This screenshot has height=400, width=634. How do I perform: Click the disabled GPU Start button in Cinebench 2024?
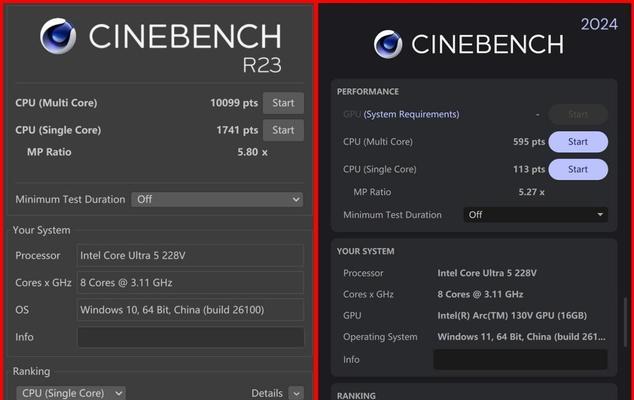click(x=578, y=114)
